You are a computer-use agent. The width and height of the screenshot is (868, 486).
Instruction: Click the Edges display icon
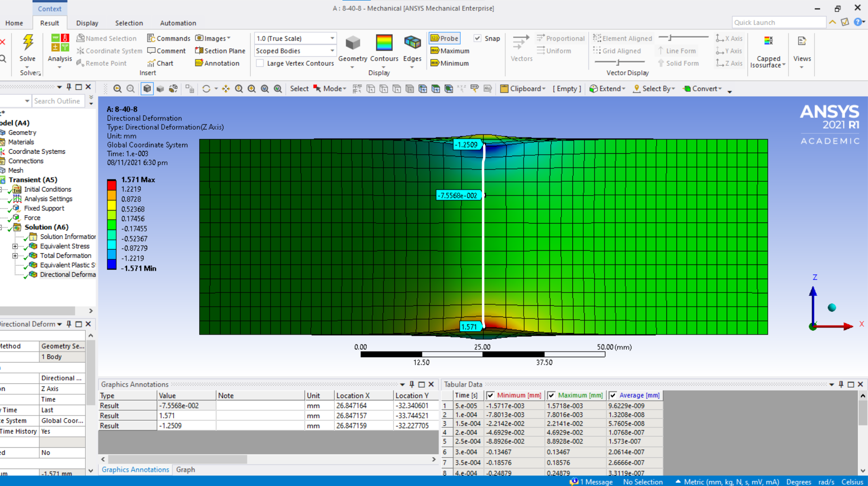(x=412, y=43)
